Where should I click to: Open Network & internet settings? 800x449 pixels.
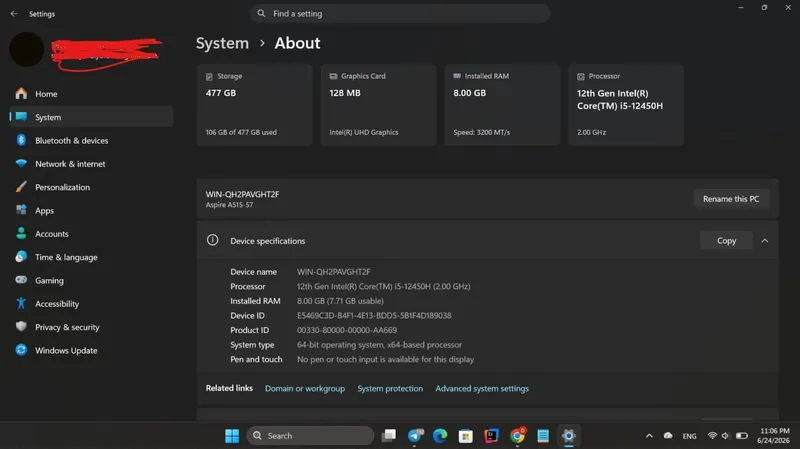coord(91,164)
